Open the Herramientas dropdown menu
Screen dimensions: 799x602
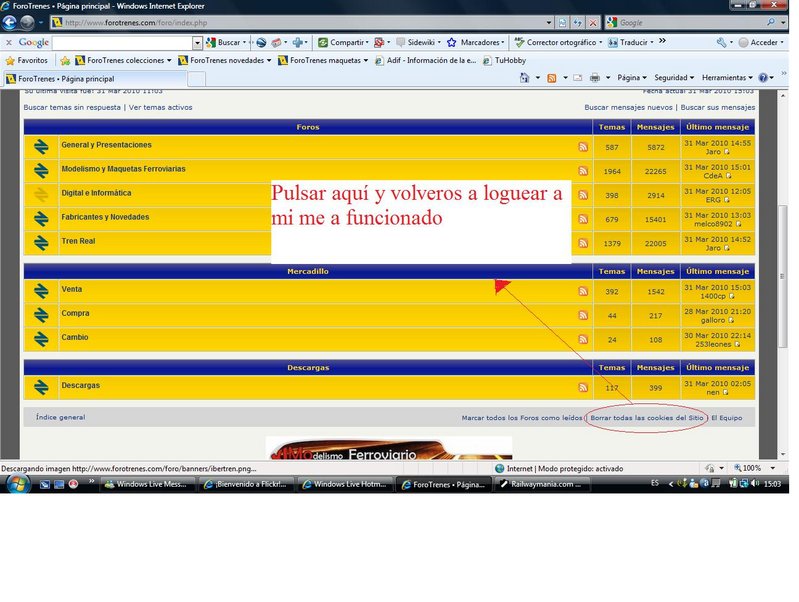(727, 78)
